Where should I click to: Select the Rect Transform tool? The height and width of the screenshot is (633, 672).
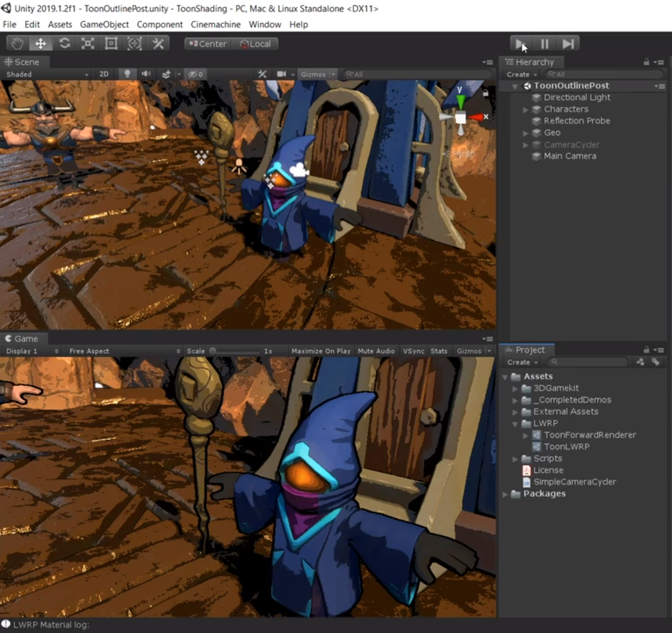(x=111, y=44)
